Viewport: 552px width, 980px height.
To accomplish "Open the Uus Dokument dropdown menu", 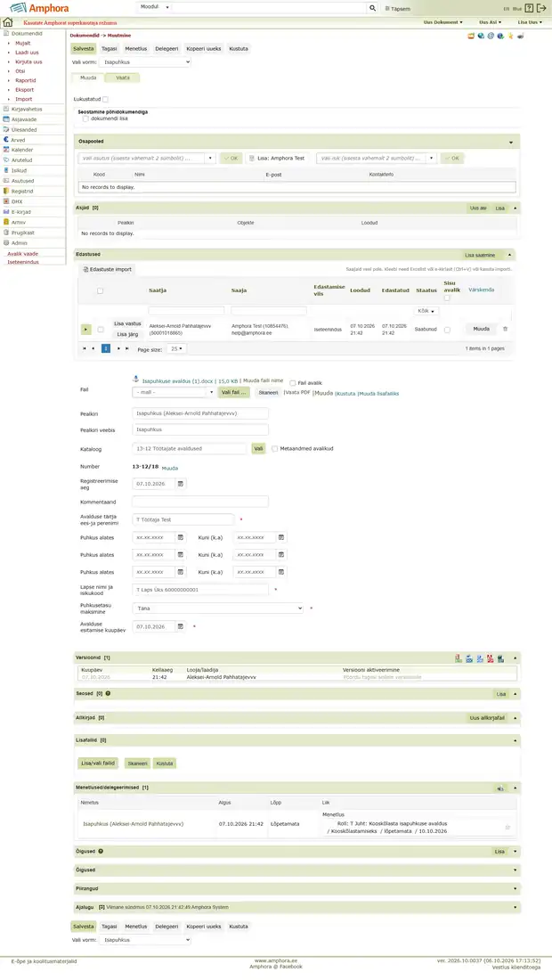I will [442, 22].
